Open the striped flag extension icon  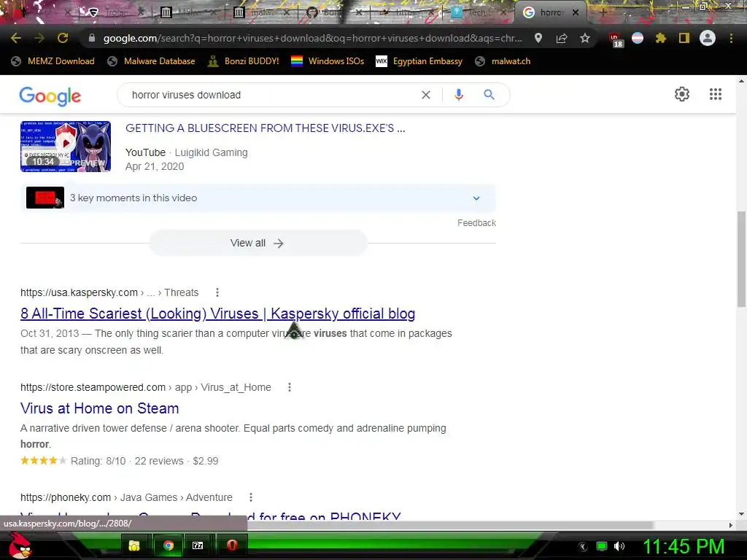coord(638,38)
